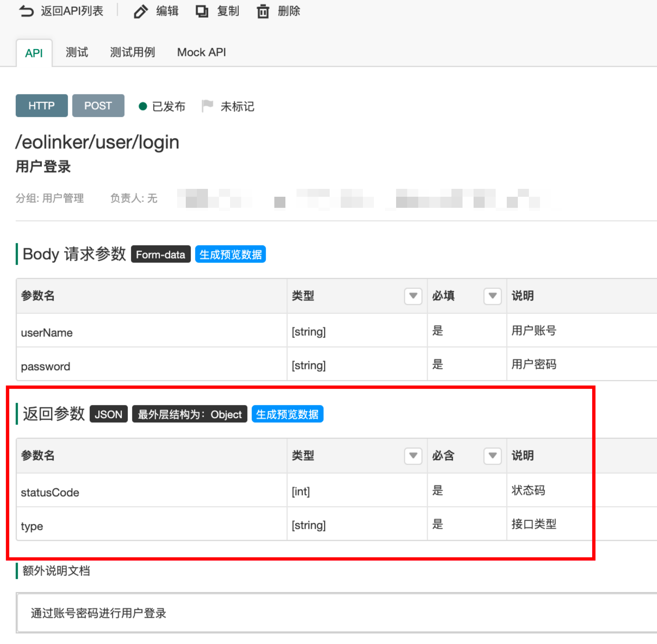The width and height of the screenshot is (657, 644).
Task: Open the API tab
Action: point(34,53)
